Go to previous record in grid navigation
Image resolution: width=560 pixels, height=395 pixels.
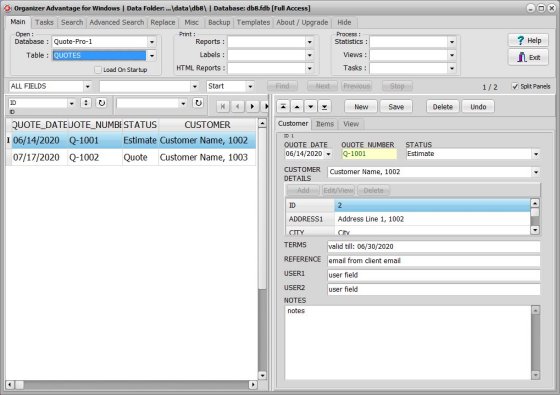[238, 106]
